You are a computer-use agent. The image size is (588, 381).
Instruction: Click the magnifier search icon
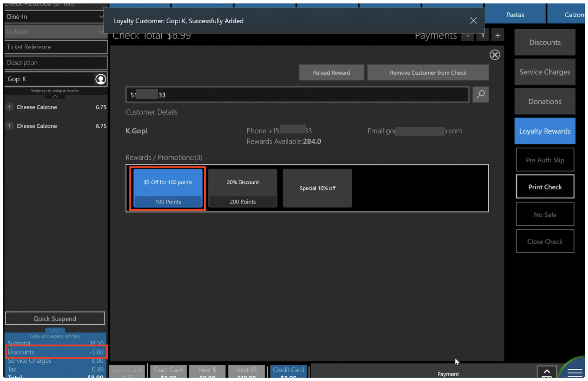(x=480, y=94)
